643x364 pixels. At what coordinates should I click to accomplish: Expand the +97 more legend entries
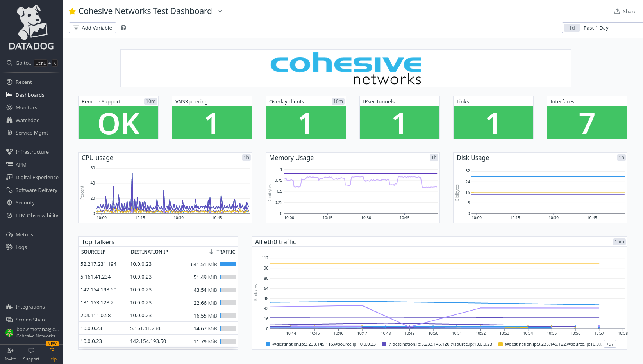pyautogui.click(x=610, y=344)
